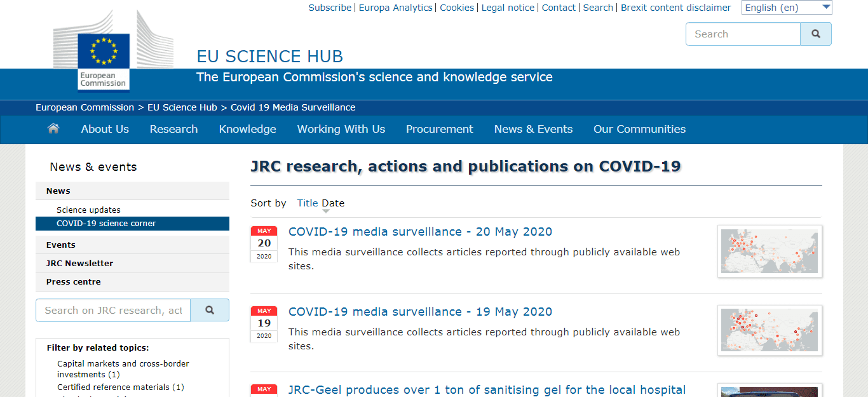Sort the list by Title
The height and width of the screenshot is (397, 868).
(x=308, y=203)
